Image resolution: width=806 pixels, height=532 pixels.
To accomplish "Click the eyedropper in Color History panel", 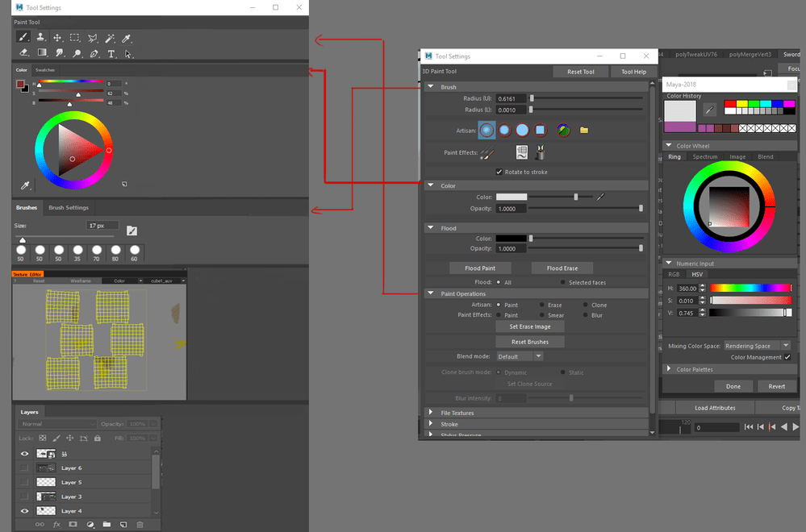I will coord(709,110).
